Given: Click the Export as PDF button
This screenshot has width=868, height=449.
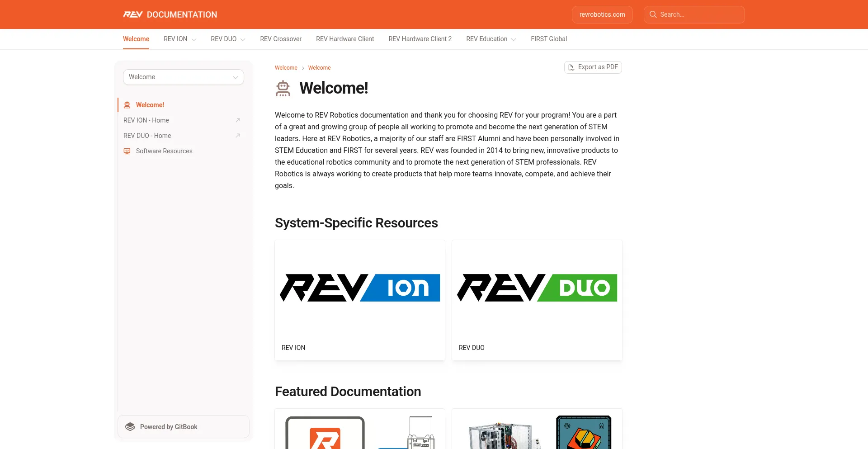Looking at the screenshot, I should (x=593, y=67).
